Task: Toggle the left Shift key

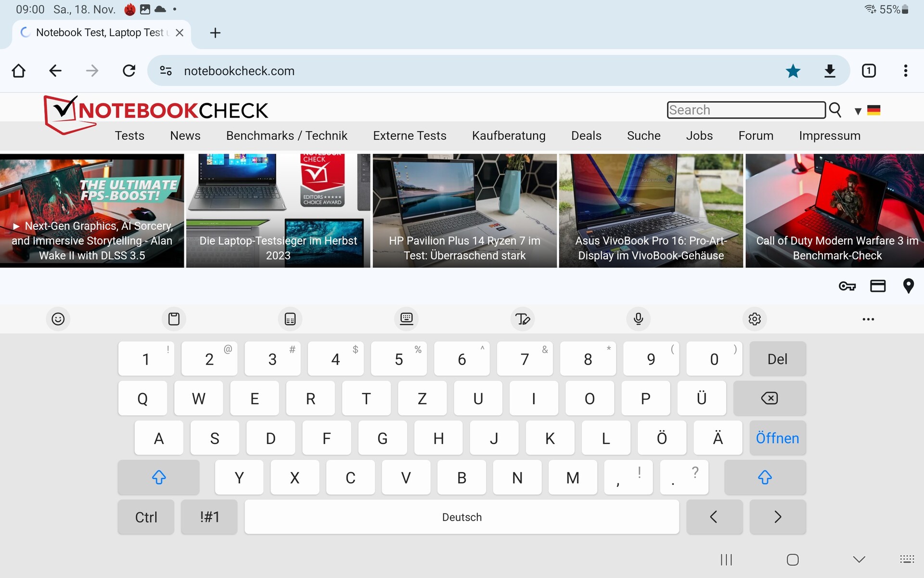Action: pyautogui.click(x=158, y=477)
